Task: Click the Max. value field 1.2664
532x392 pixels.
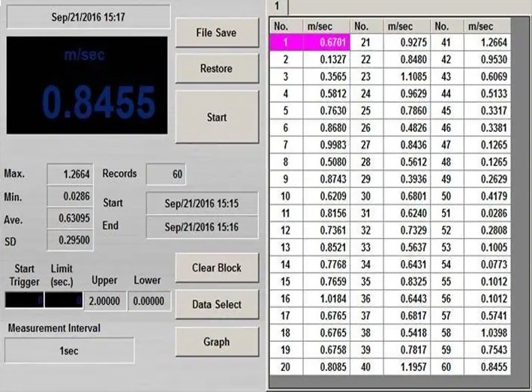Action: click(71, 174)
